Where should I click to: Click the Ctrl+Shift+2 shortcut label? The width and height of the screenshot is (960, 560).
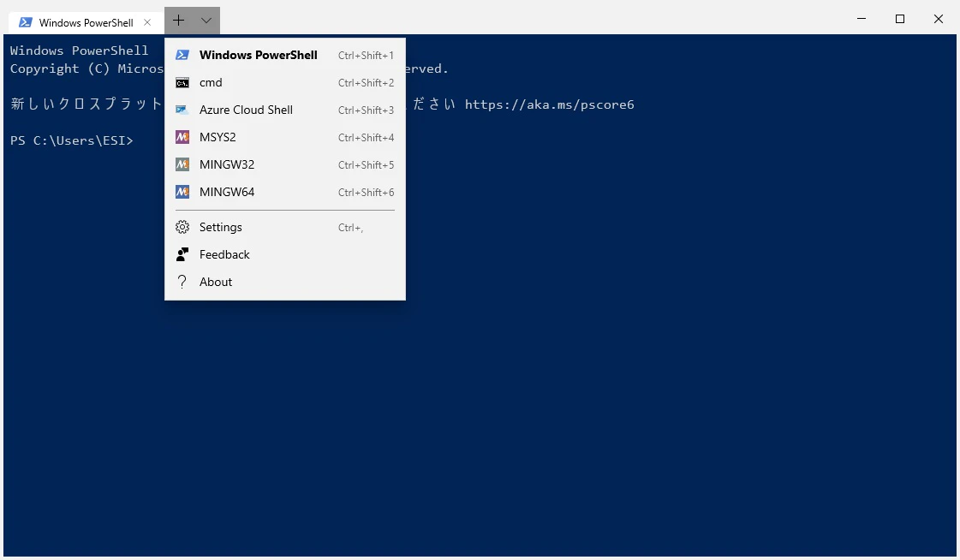[367, 82]
